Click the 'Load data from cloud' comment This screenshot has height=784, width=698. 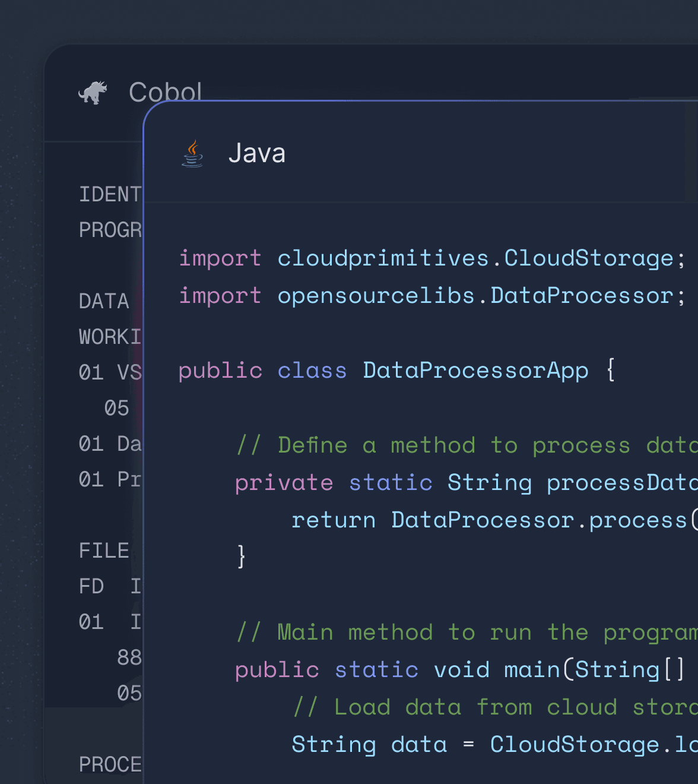pos(493,707)
